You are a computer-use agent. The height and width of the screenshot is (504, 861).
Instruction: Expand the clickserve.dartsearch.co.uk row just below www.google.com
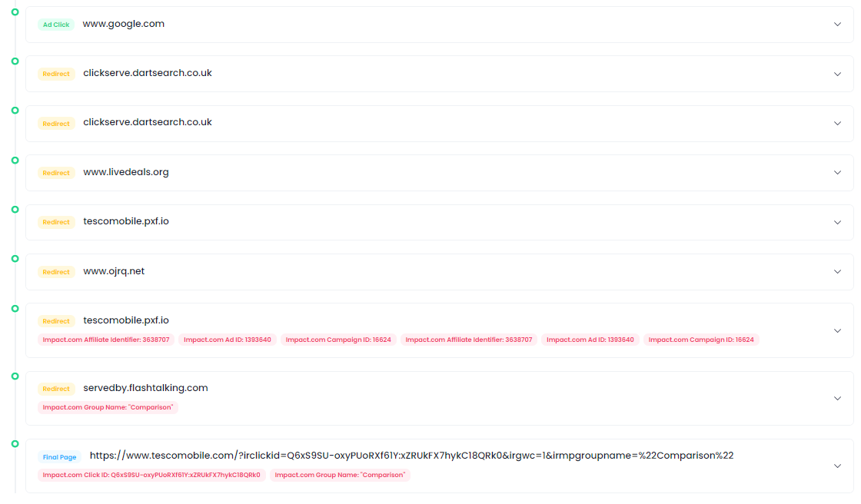pyautogui.click(x=837, y=74)
